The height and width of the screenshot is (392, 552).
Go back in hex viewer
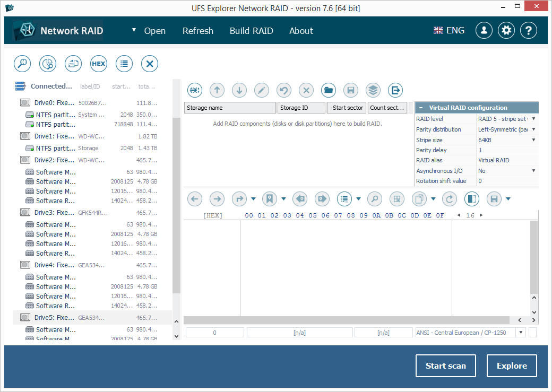195,199
